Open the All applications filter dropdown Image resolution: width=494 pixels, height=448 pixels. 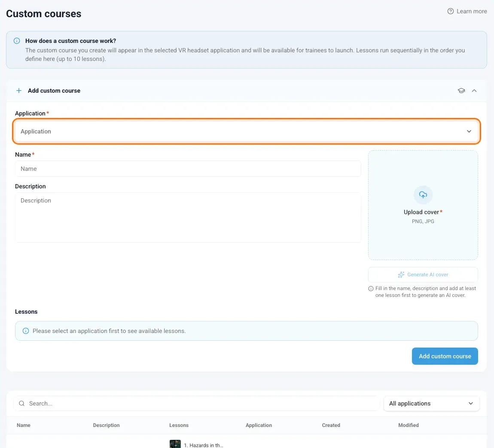(x=431, y=403)
